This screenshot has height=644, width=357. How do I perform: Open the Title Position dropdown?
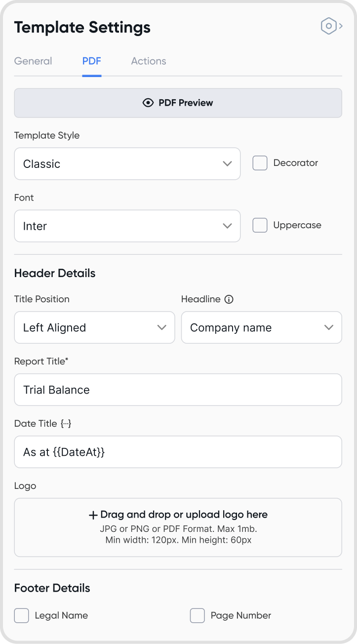[x=94, y=327]
